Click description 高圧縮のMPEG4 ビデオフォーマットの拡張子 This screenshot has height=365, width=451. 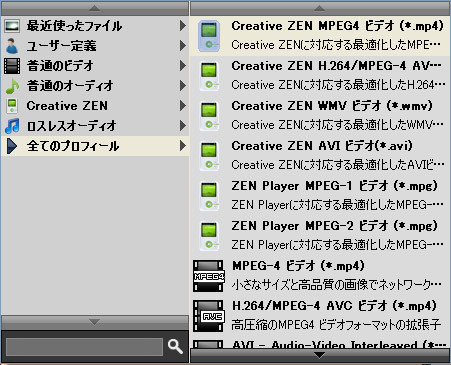336,324
